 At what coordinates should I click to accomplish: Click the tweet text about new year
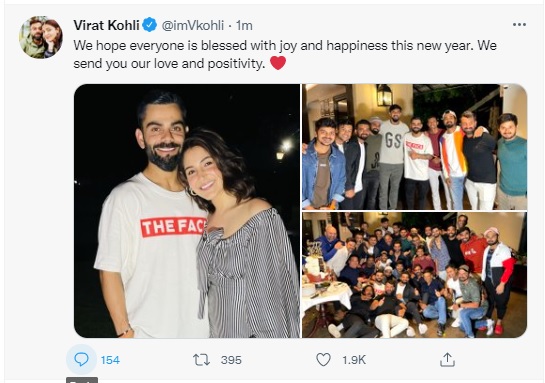tap(285, 55)
